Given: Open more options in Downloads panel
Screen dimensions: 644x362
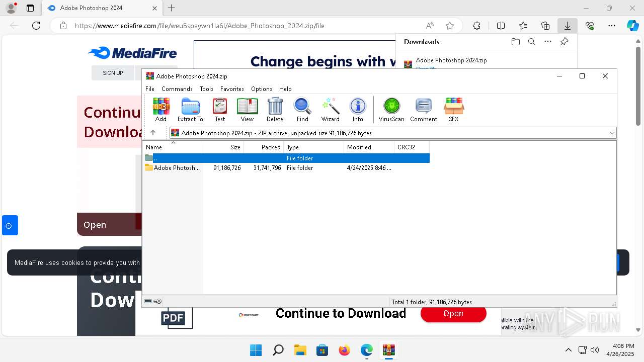Looking at the screenshot, I should [x=548, y=42].
